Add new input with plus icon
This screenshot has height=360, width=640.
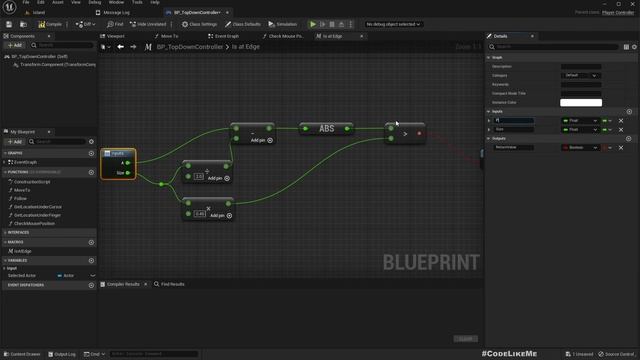click(x=629, y=112)
